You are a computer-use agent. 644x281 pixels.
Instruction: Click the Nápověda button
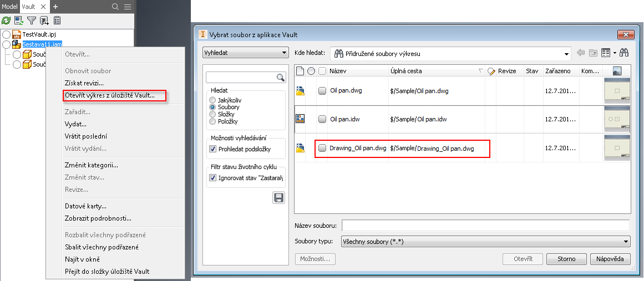click(610, 259)
